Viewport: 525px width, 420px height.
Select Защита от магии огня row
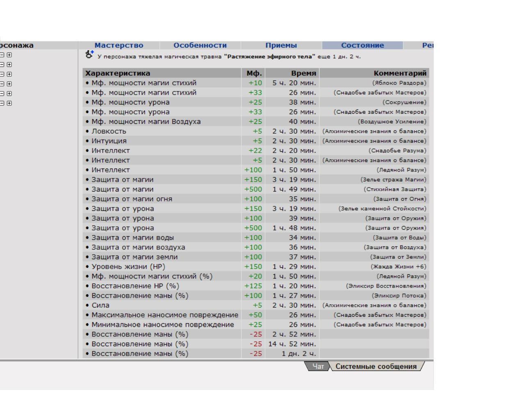(256, 199)
